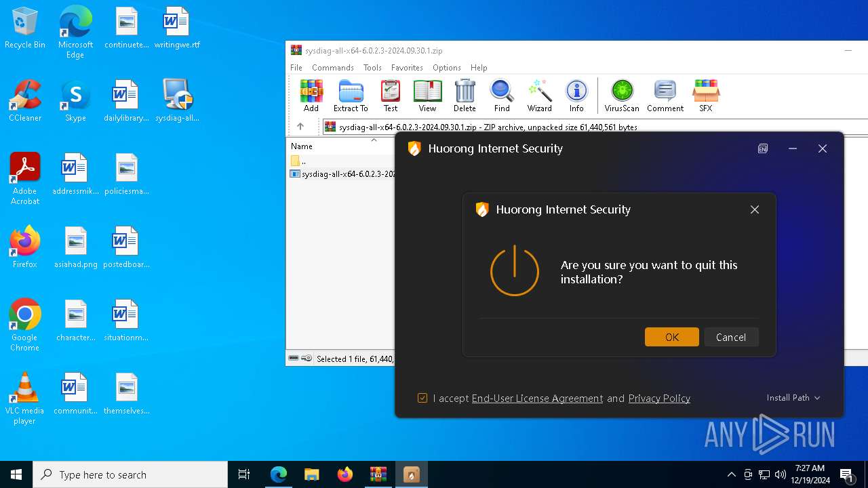Viewport: 868px width, 488px height.
Task: Click the Windows Start button
Action: 16,474
